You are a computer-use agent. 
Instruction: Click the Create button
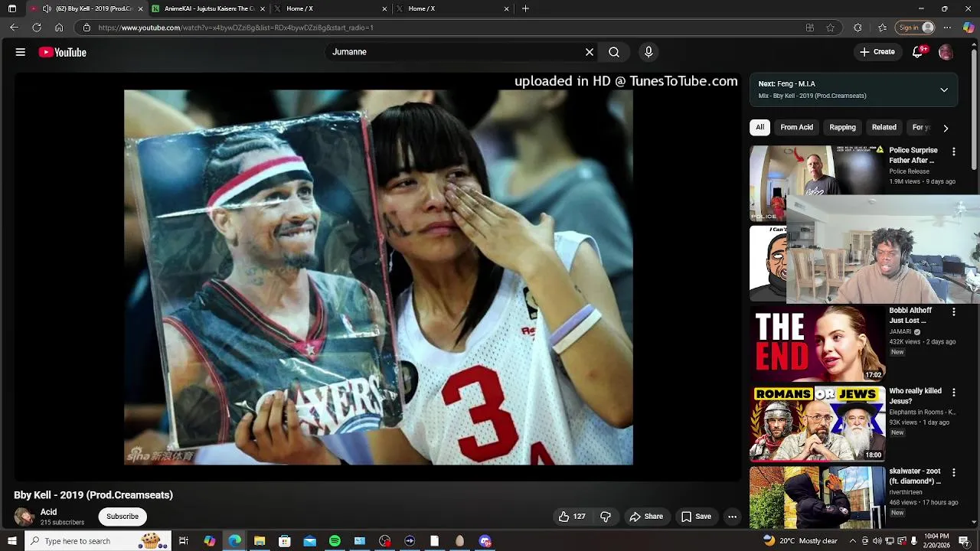[877, 52]
